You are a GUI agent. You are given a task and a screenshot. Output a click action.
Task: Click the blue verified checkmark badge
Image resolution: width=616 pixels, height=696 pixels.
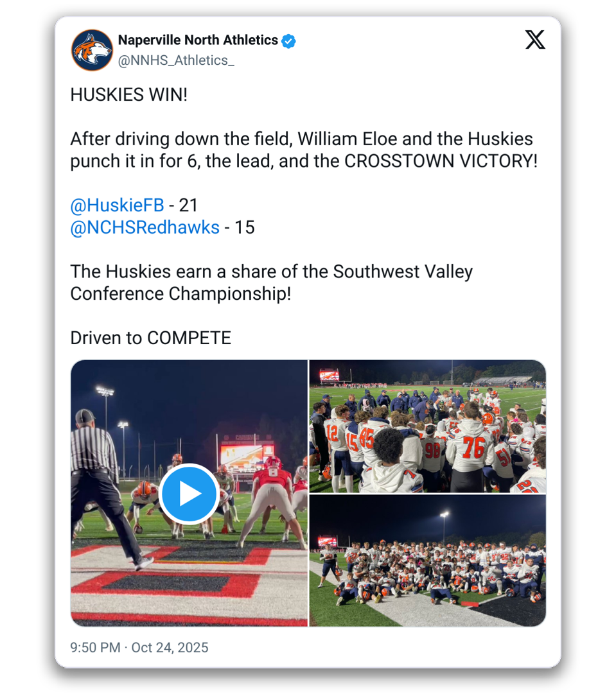click(290, 40)
